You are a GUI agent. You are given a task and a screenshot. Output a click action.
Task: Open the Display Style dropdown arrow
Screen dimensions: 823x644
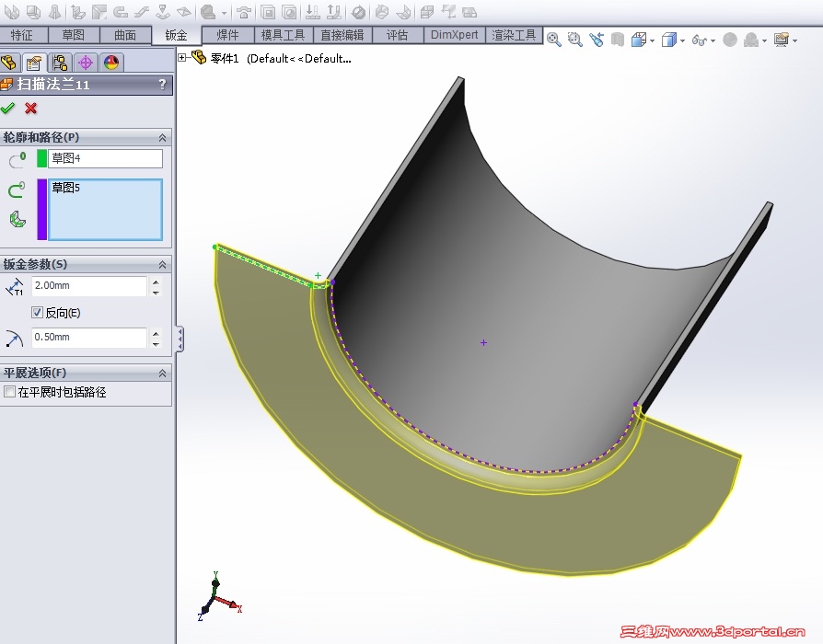683,40
